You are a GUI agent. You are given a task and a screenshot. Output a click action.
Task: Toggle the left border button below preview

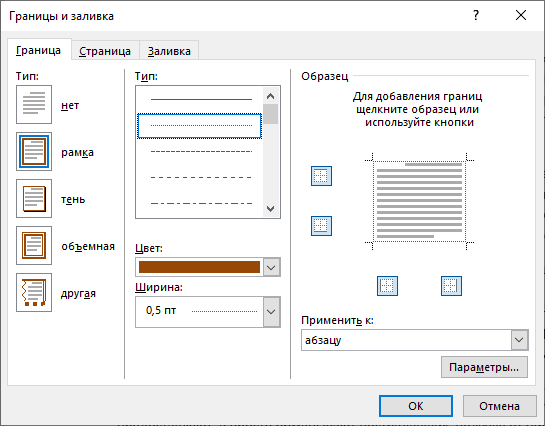pyautogui.click(x=387, y=286)
